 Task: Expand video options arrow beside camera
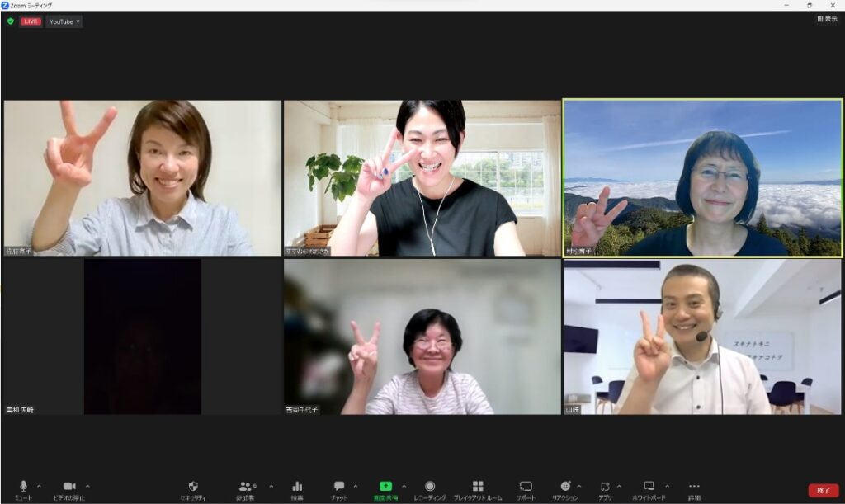(x=88, y=486)
